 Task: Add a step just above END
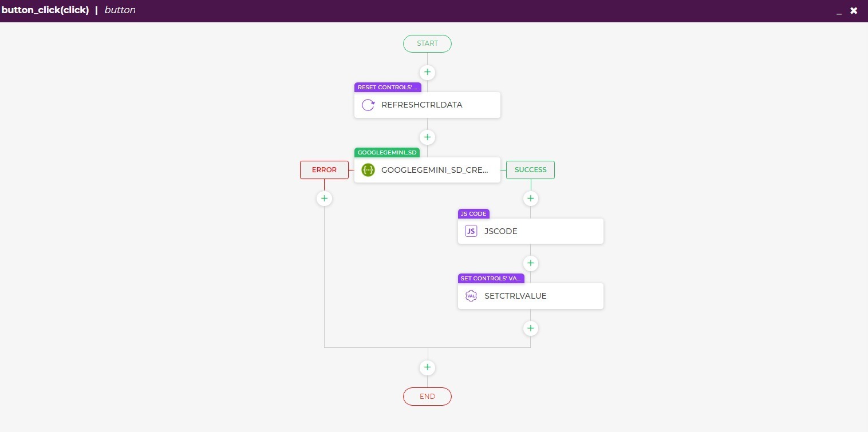click(427, 367)
